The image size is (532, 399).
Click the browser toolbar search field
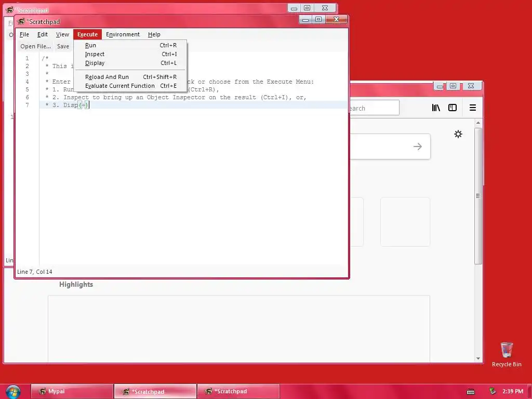(374, 108)
